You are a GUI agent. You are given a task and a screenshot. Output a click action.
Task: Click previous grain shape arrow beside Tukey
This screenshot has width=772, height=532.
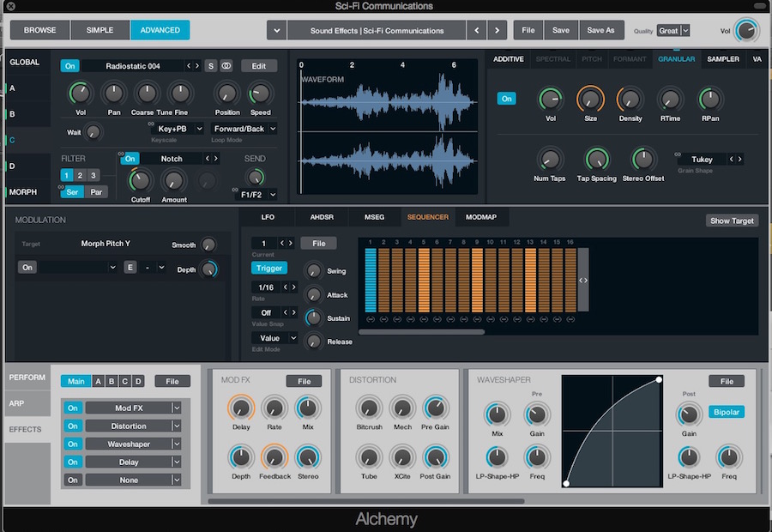(731, 159)
